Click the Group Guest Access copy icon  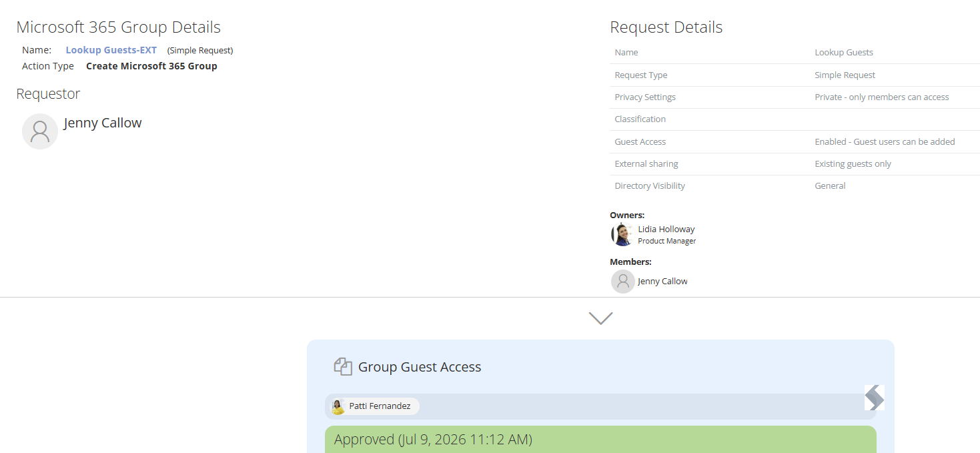[x=343, y=366]
